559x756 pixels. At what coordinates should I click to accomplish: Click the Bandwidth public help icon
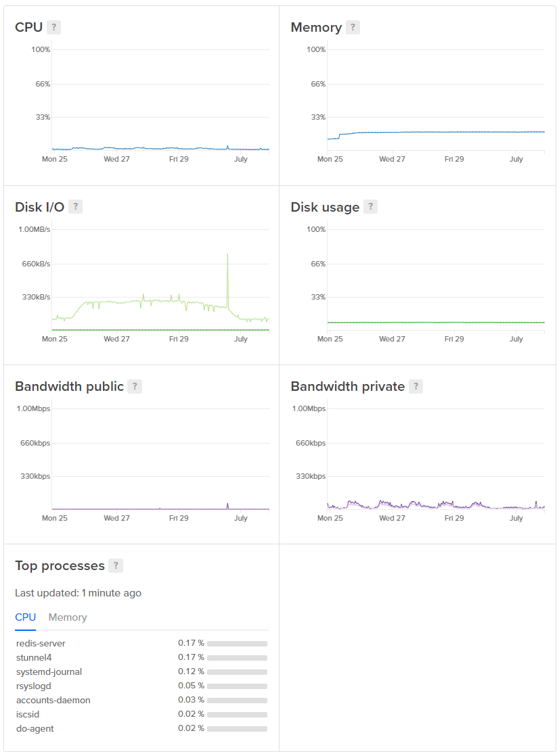pos(135,386)
